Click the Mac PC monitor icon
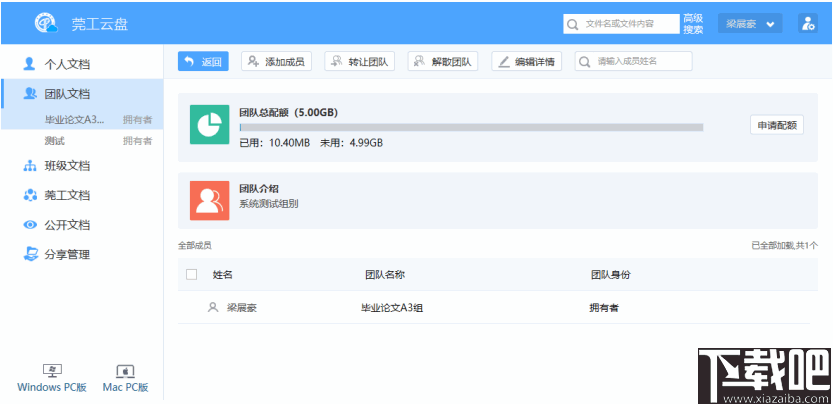Viewport: 833px width, 404px height. (125, 371)
